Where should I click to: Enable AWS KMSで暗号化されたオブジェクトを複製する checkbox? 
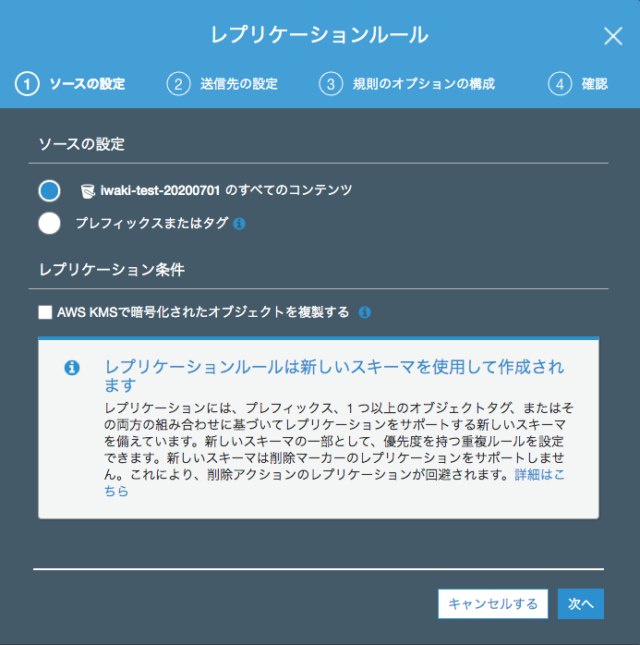pyautogui.click(x=45, y=312)
